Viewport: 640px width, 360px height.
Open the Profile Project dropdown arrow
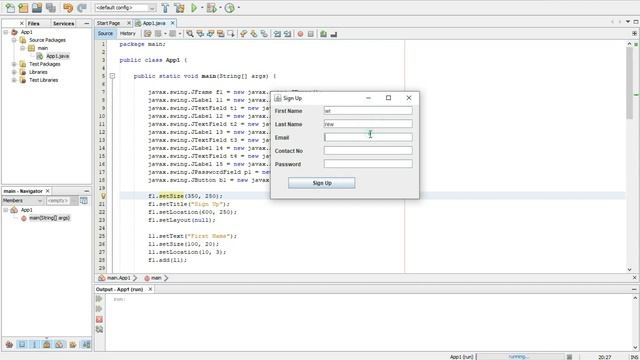pos(238,8)
